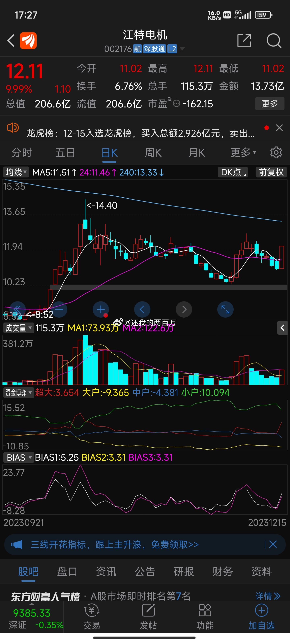
Task: Expand chart to fullscreen
Action: click(x=225, y=310)
